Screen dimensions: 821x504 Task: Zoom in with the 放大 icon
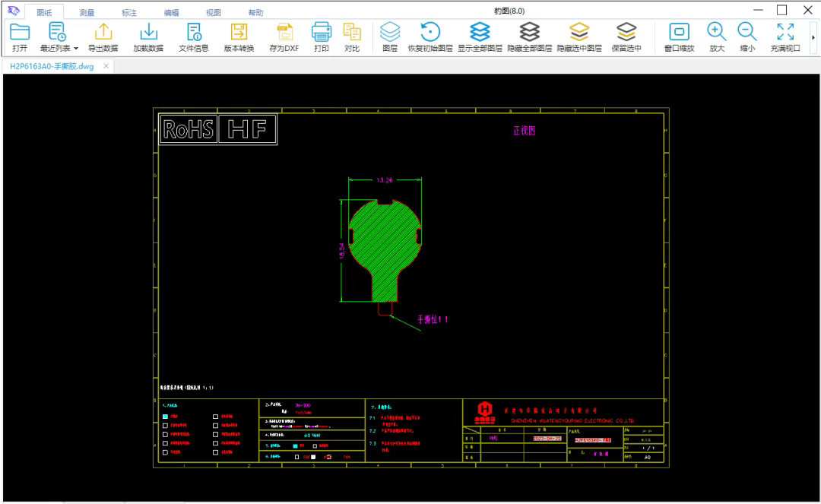(716, 37)
